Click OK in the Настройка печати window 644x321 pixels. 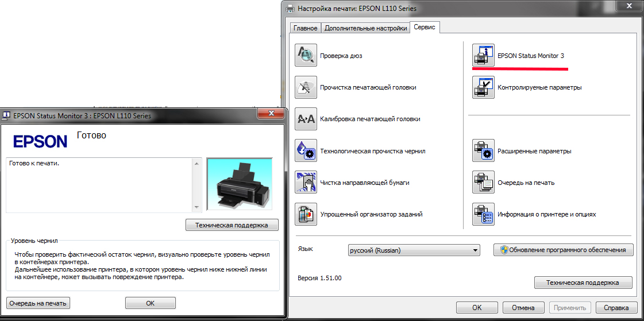tap(477, 307)
